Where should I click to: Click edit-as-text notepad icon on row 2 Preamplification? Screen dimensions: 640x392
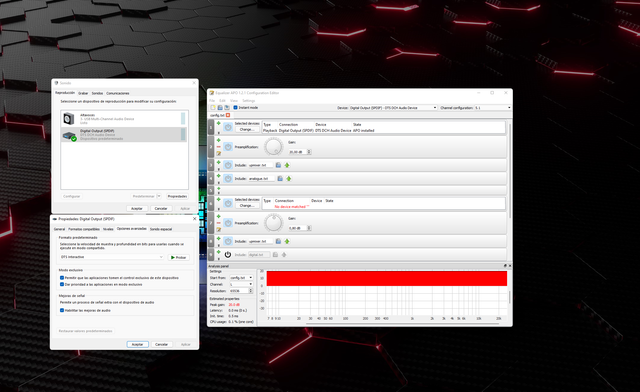pyautogui.click(x=218, y=154)
